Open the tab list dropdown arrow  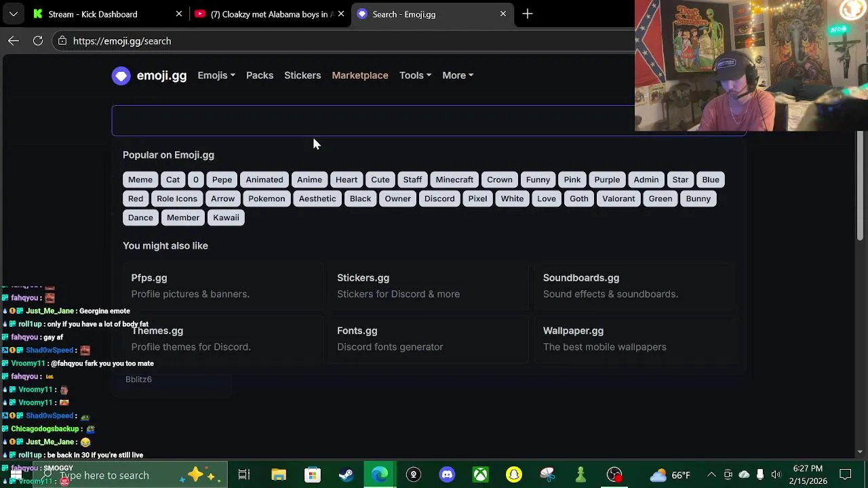click(14, 14)
